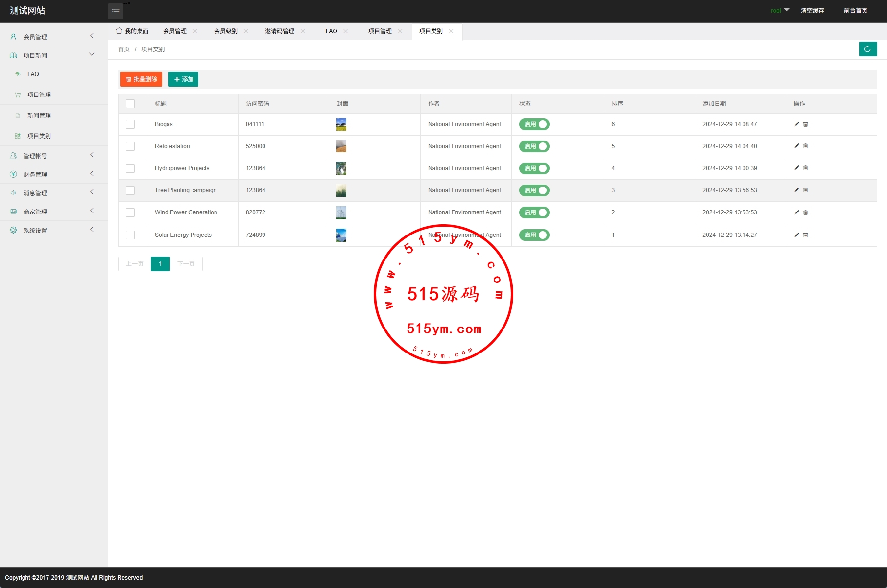Click the 批量删除 button
887x588 pixels.
[x=141, y=79]
